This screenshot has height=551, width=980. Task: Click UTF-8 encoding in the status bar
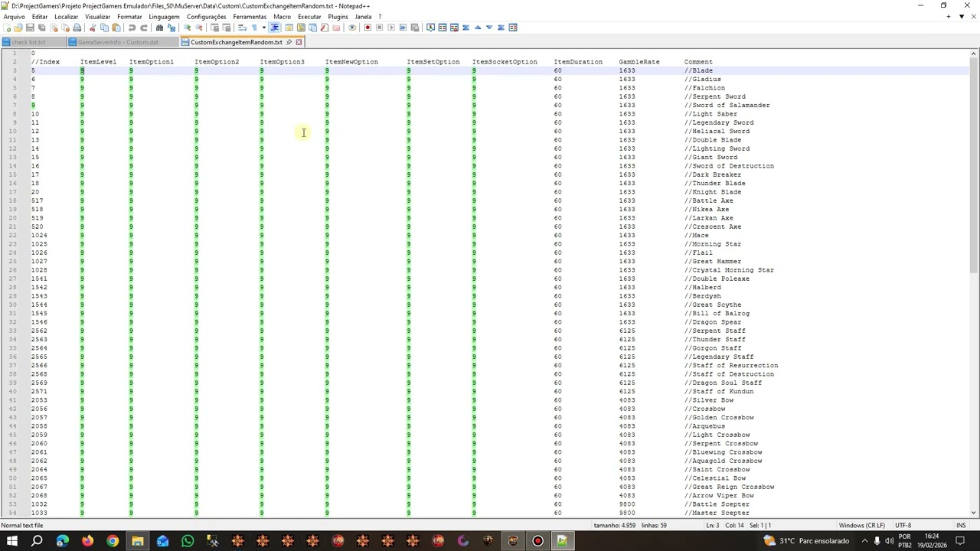903,525
